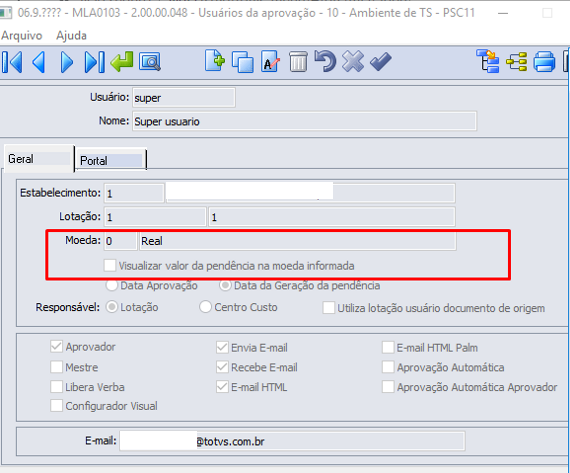The width and height of the screenshot is (570, 473).
Task: Open the yellow structure diagram icon
Action: tap(517, 62)
